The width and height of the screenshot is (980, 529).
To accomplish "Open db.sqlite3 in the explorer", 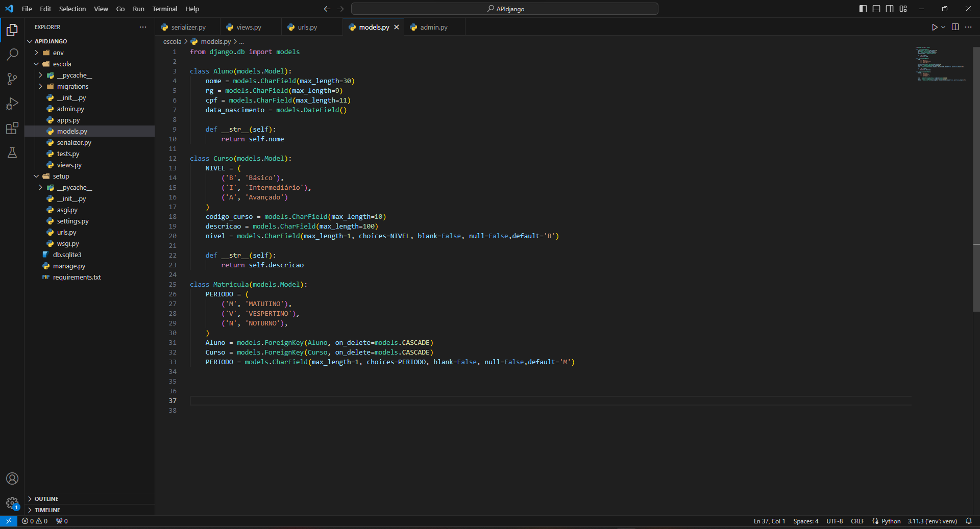I will [67, 255].
